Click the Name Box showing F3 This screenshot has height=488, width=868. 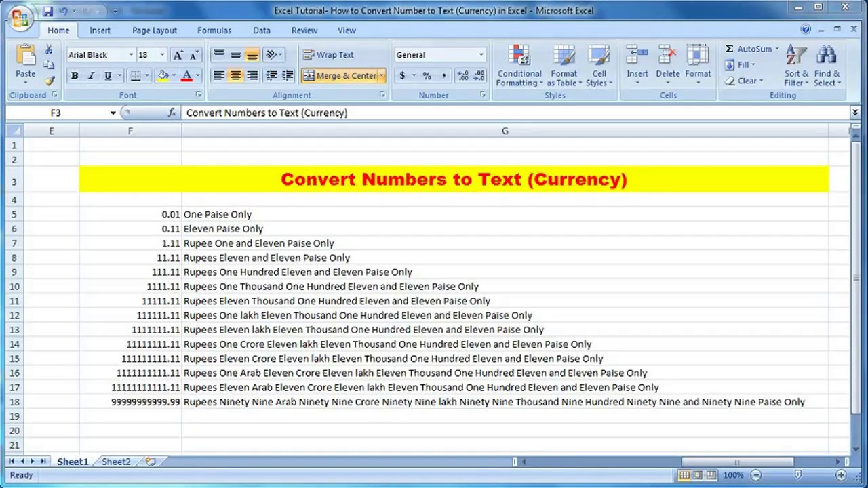tap(56, 113)
